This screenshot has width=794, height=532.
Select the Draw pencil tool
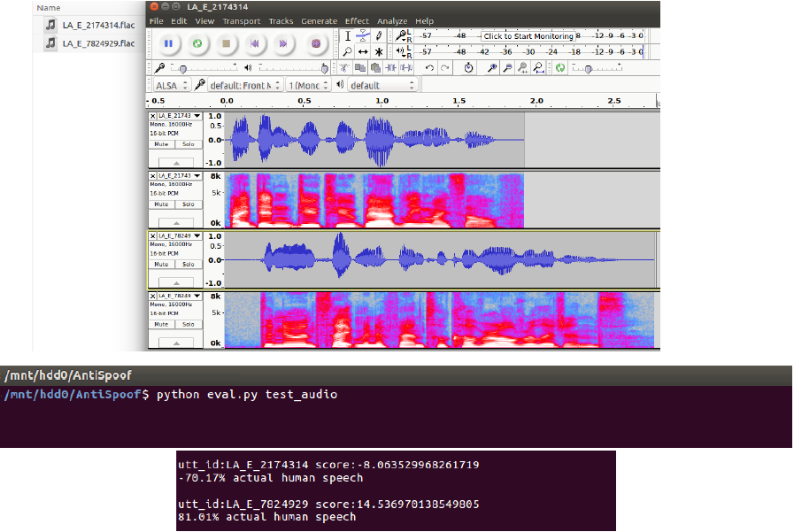coord(379,35)
